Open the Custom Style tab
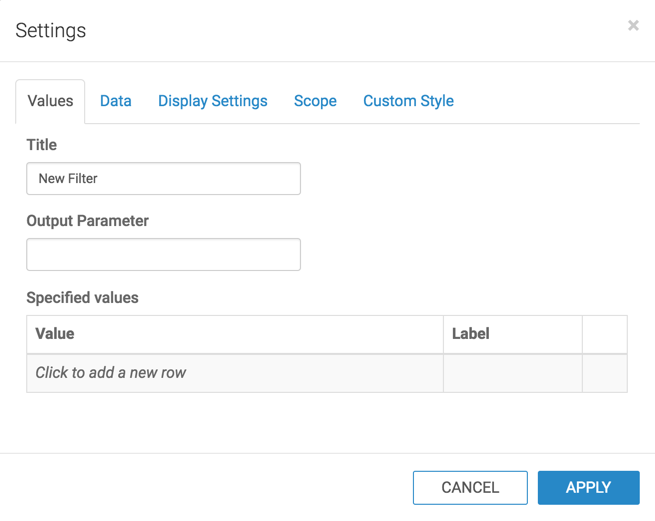This screenshot has height=521, width=655. (408, 101)
